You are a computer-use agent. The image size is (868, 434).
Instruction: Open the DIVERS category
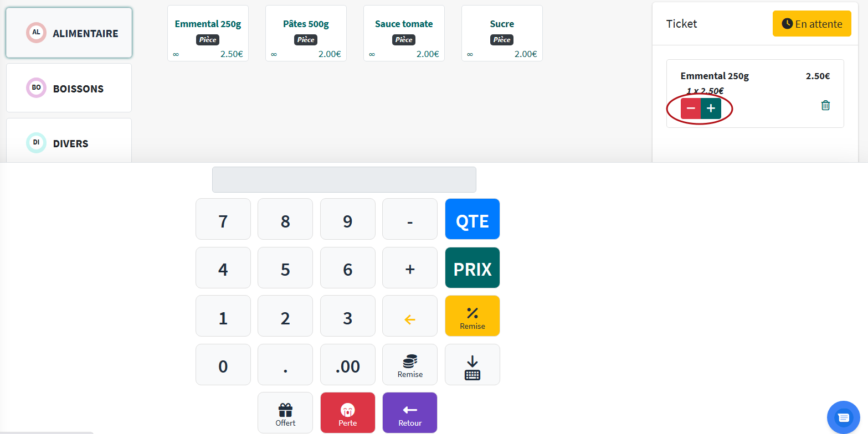pos(69,143)
